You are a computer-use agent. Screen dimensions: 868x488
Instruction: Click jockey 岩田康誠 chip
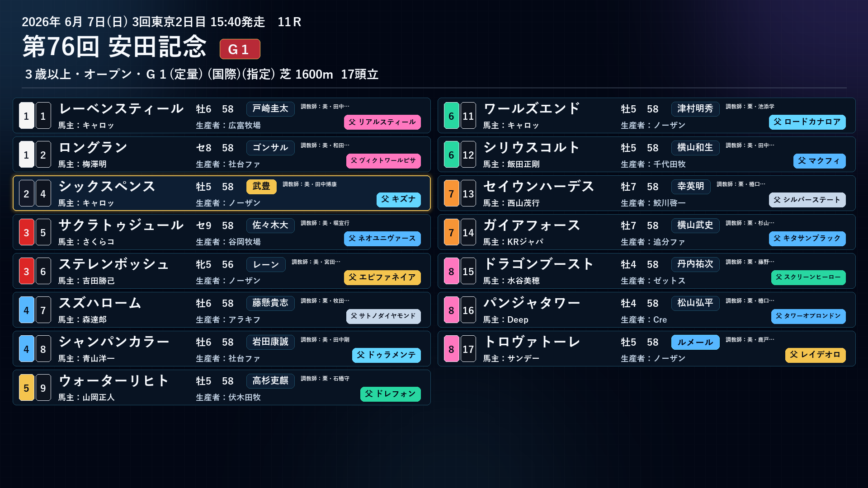point(270,342)
